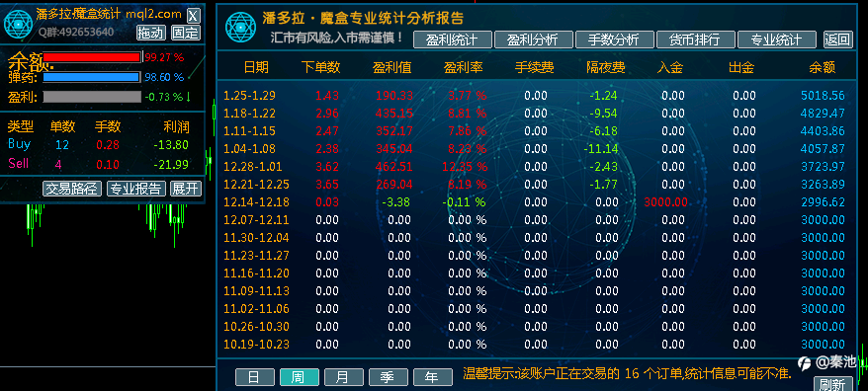Click the 462.51 profit value
The image size is (868, 391).
click(x=394, y=167)
